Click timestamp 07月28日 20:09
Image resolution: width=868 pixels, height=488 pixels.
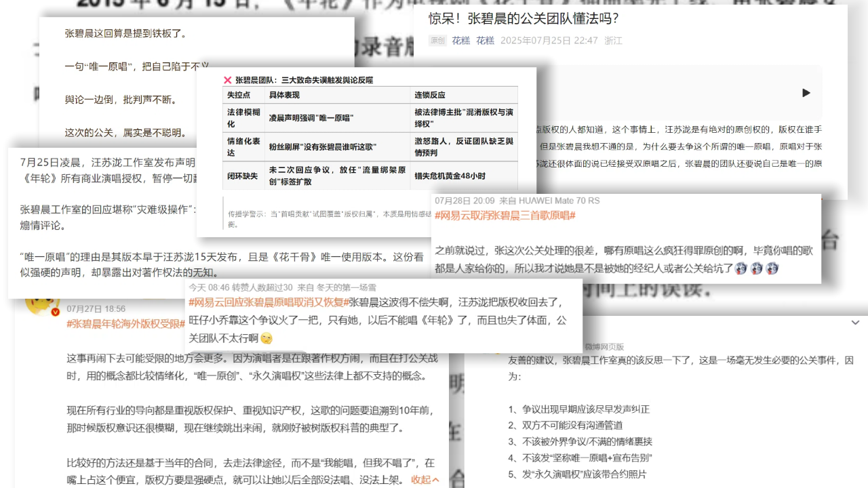coord(465,201)
